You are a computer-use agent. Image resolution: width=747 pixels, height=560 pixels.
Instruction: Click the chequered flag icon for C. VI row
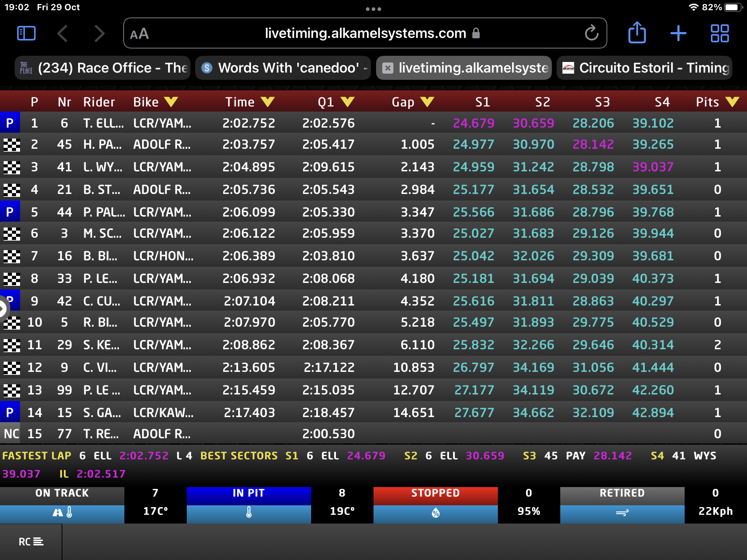click(12, 368)
